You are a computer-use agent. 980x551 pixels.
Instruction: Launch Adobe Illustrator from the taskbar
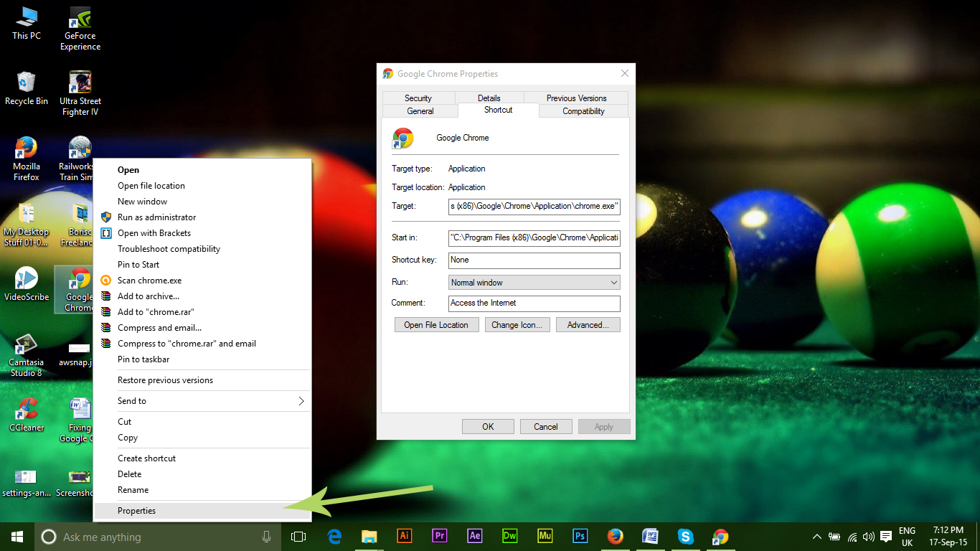click(405, 537)
